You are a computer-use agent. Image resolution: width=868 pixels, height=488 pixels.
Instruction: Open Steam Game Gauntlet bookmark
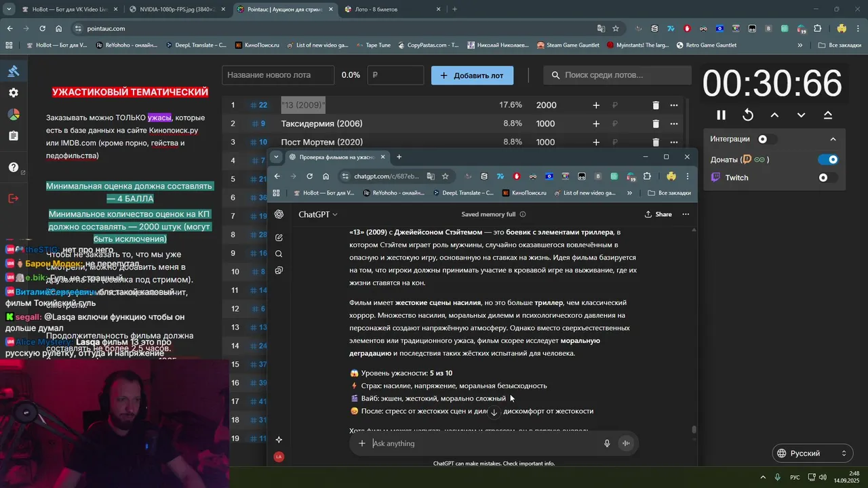pos(568,45)
